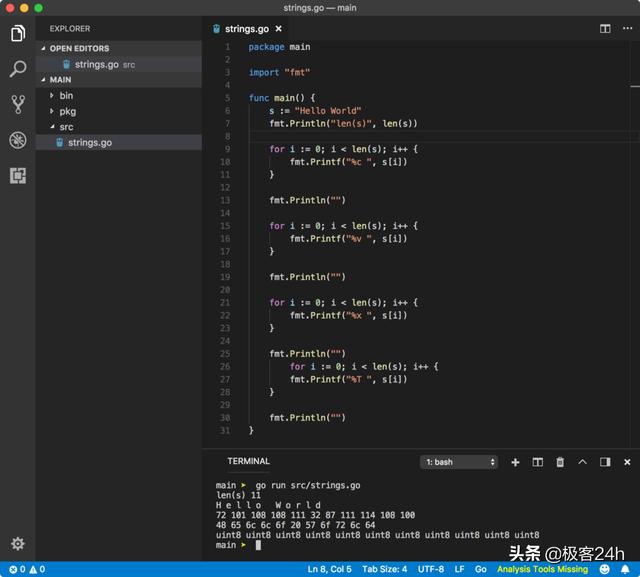Screen dimensions: 640x577
Task: Move terminal panel to the side
Action: (605, 462)
